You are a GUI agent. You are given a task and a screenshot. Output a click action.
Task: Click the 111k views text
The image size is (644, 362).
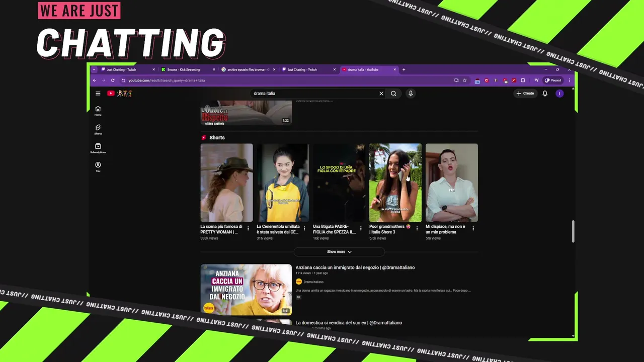(x=303, y=273)
